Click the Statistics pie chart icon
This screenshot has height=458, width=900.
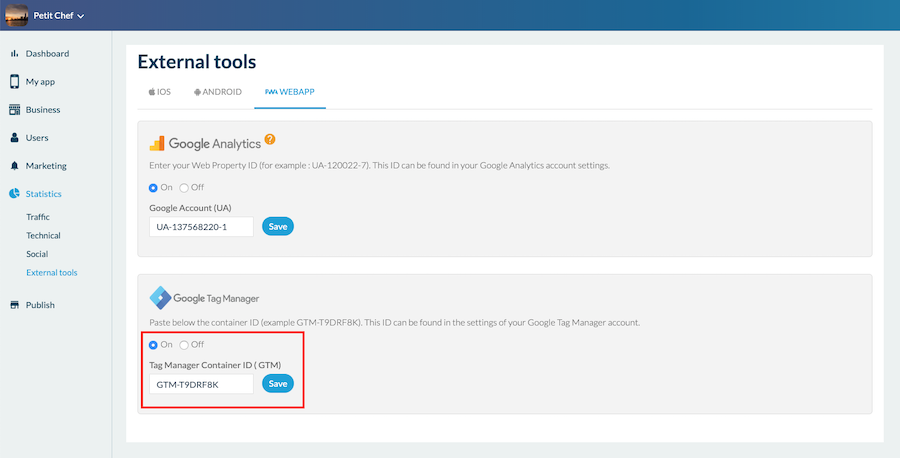[14, 194]
